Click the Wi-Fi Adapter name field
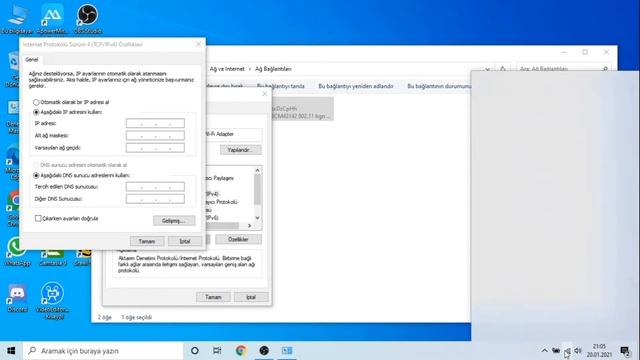The width and height of the screenshot is (640, 360). (233, 134)
